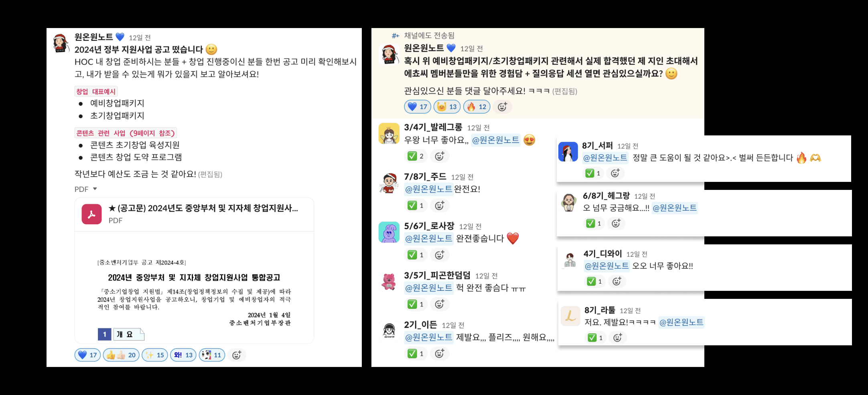Click the add reaction icon under 4기_디와이's message
Image resolution: width=868 pixels, height=395 pixels.
[x=617, y=281]
